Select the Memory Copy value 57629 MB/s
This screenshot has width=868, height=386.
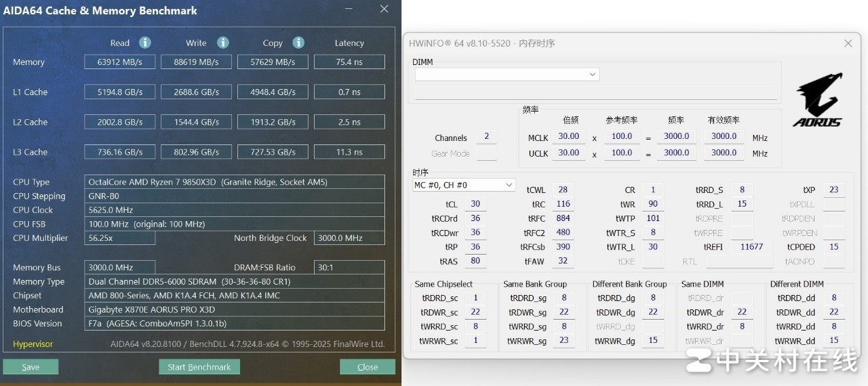[273, 62]
